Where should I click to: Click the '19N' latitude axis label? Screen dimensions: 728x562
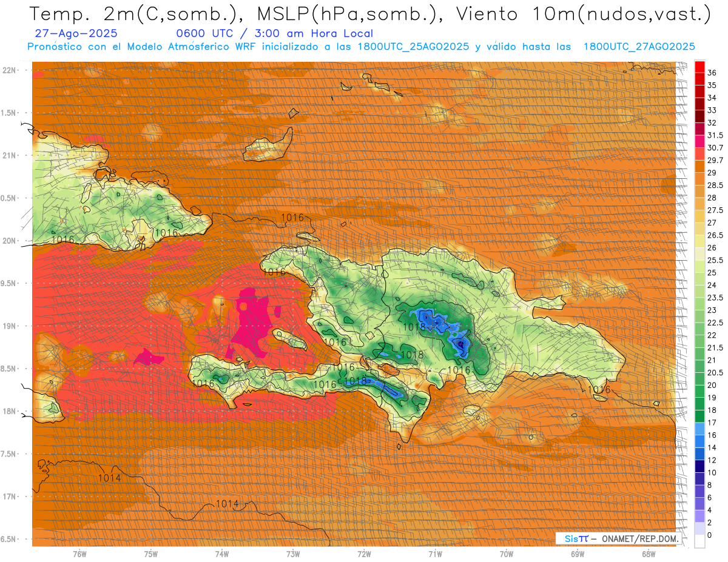[x=9, y=326]
